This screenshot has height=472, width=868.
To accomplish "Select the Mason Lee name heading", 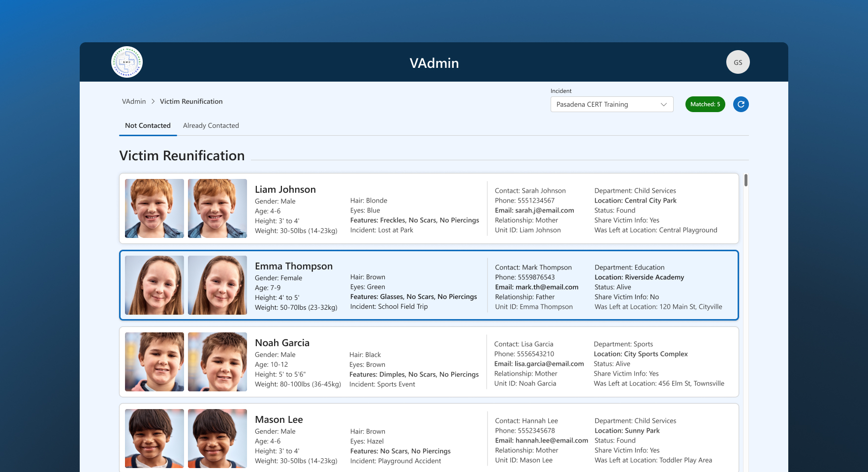I will tap(279, 419).
